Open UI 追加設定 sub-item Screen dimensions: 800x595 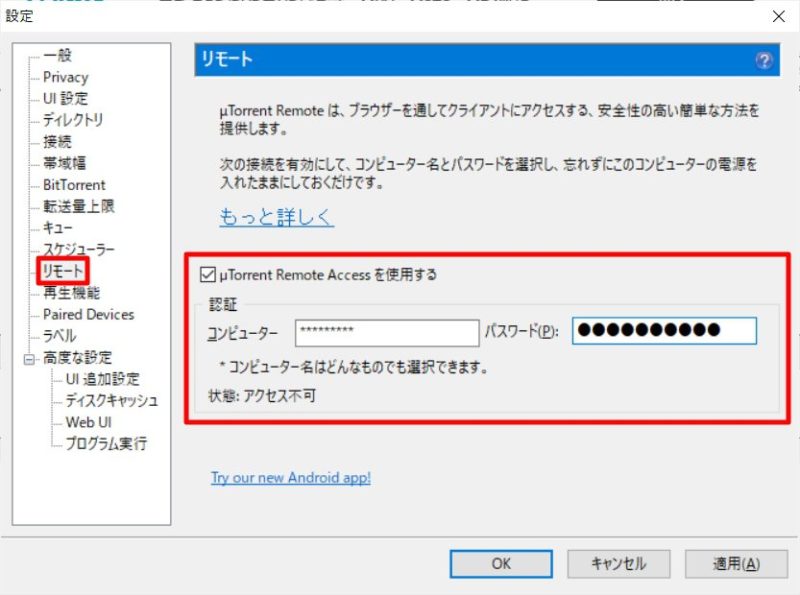point(103,379)
